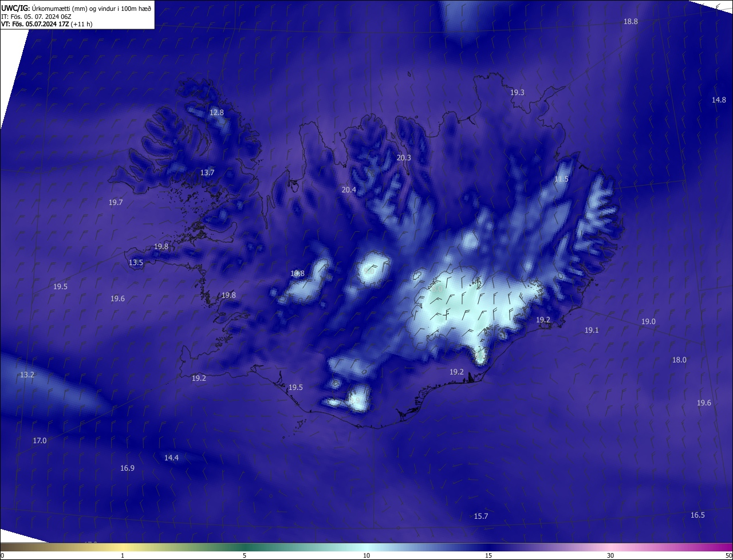Click the 15 tick on the color scale
Screen dimensions: 733x560
tap(488, 555)
